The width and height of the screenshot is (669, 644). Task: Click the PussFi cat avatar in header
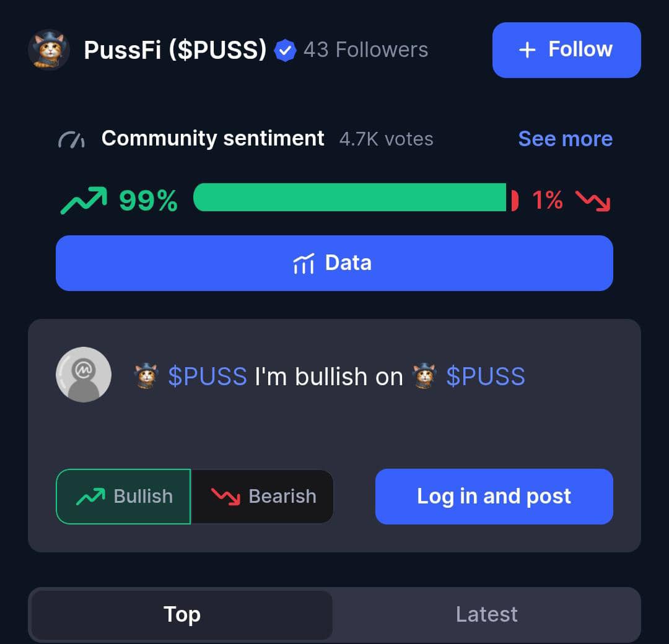49,50
